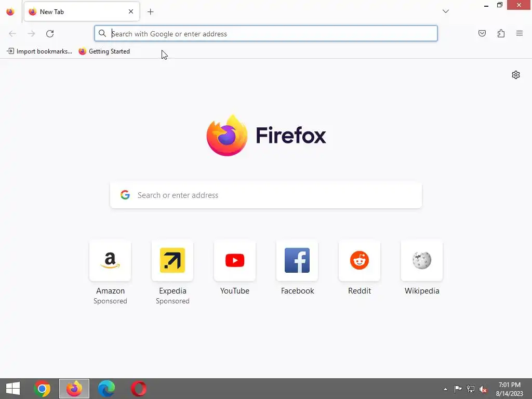Expand the list all tabs chevron
The image size is (532, 399).
coord(445,11)
